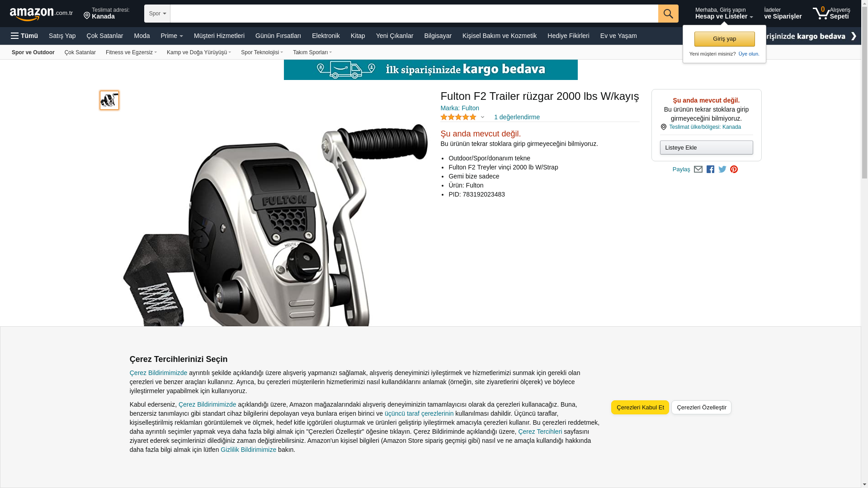Open the shopping cart icon
The width and height of the screenshot is (868, 488).
click(831, 14)
